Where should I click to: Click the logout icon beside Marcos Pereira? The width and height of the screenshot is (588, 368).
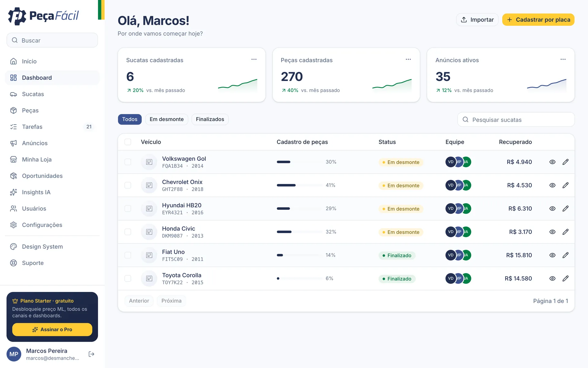tap(91, 354)
